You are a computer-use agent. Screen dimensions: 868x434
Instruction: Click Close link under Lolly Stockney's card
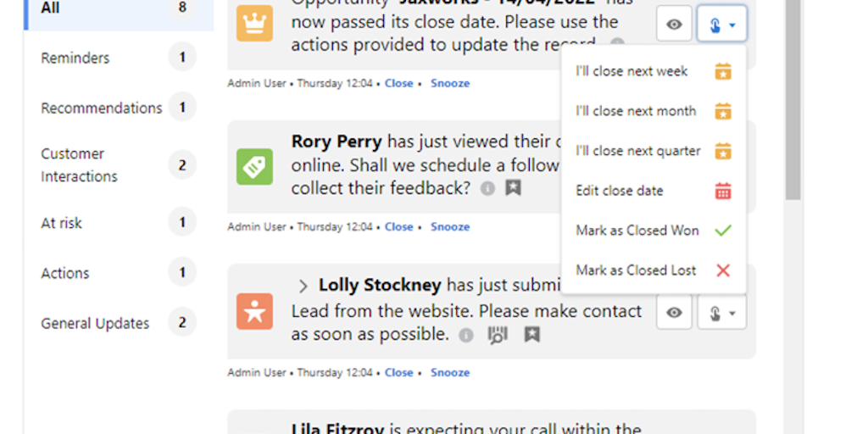click(x=398, y=372)
